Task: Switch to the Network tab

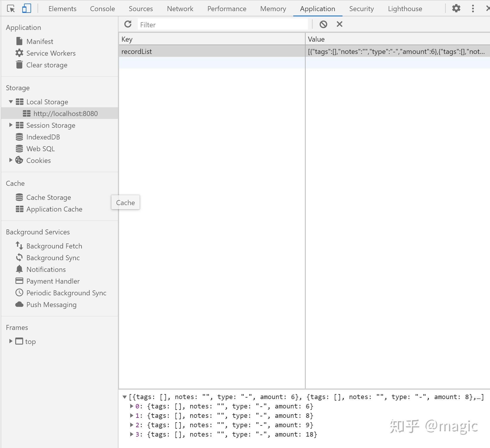Action: pyautogui.click(x=180, y=9)
